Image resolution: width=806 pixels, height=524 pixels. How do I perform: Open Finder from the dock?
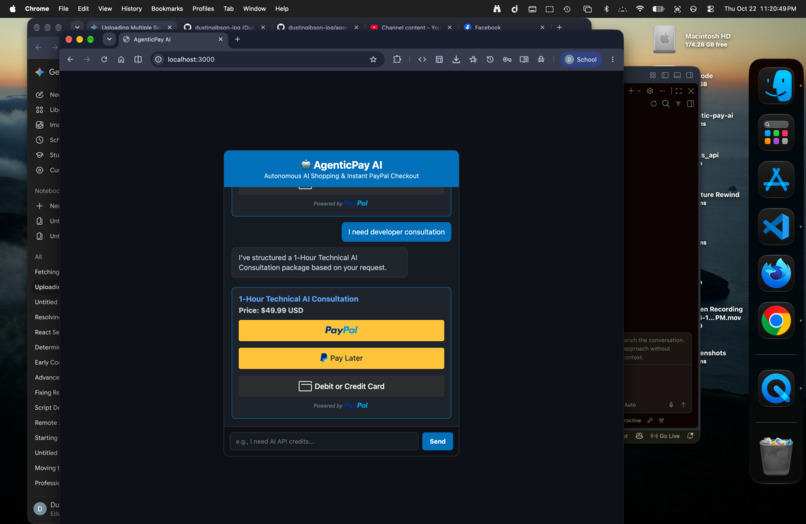(776, 86)
